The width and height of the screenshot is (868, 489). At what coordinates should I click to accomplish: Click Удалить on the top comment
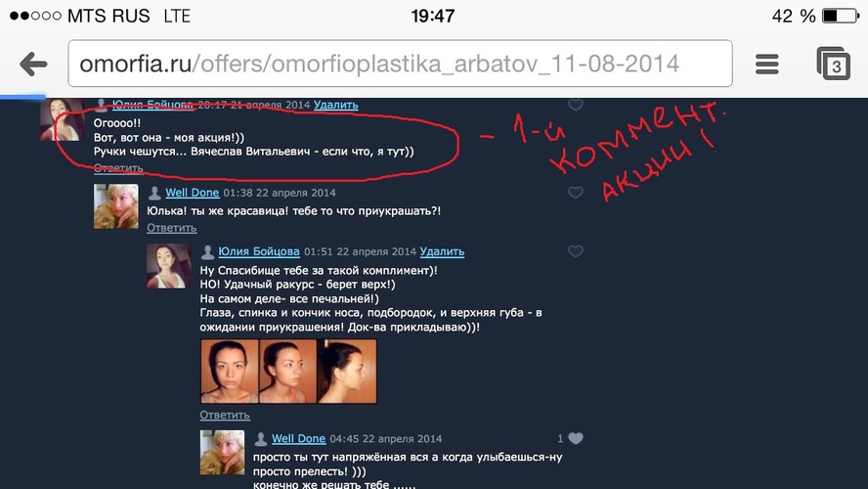[x=335, y=105]
